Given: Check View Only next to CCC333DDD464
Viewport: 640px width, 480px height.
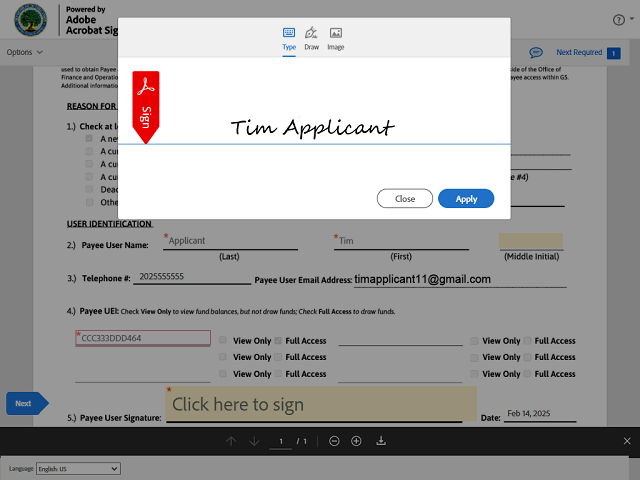Looking at the screenshot, I should (223, 340).
